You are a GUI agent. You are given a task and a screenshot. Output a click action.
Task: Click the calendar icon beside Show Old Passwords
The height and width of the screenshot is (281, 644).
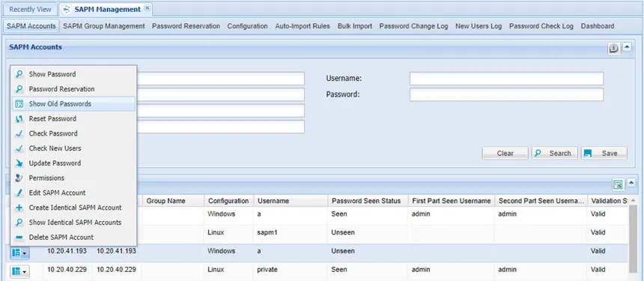(19, 104)
